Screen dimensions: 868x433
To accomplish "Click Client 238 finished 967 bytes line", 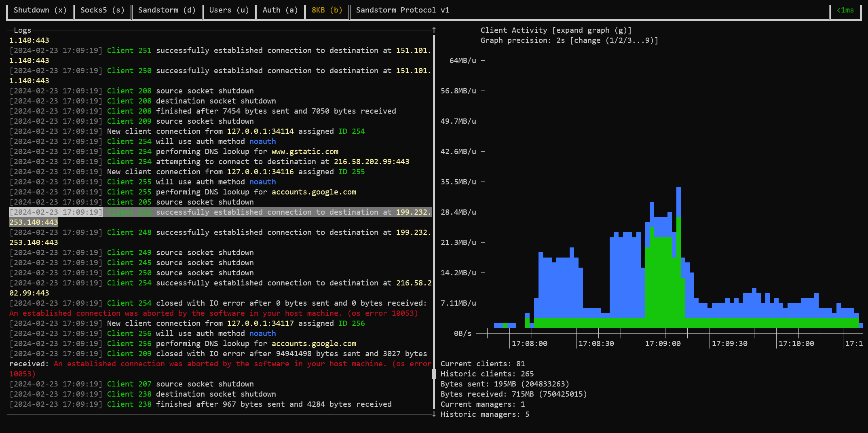I will coord(201,404).
